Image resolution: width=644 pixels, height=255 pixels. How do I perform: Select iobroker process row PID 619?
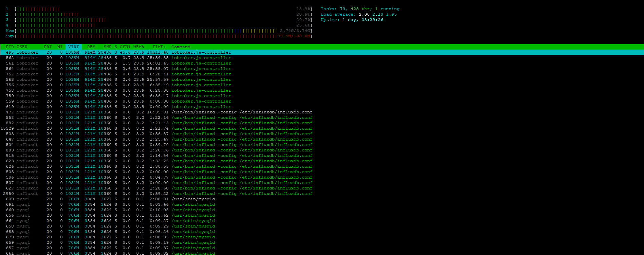[322, 107]
